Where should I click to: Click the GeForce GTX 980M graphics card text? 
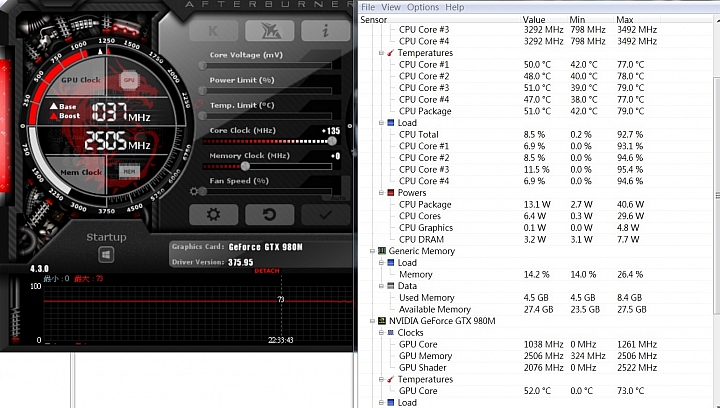click(265, 247)
